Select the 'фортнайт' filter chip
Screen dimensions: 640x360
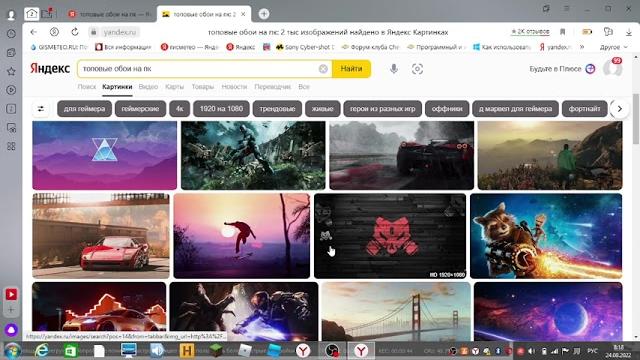coord(584,109)
